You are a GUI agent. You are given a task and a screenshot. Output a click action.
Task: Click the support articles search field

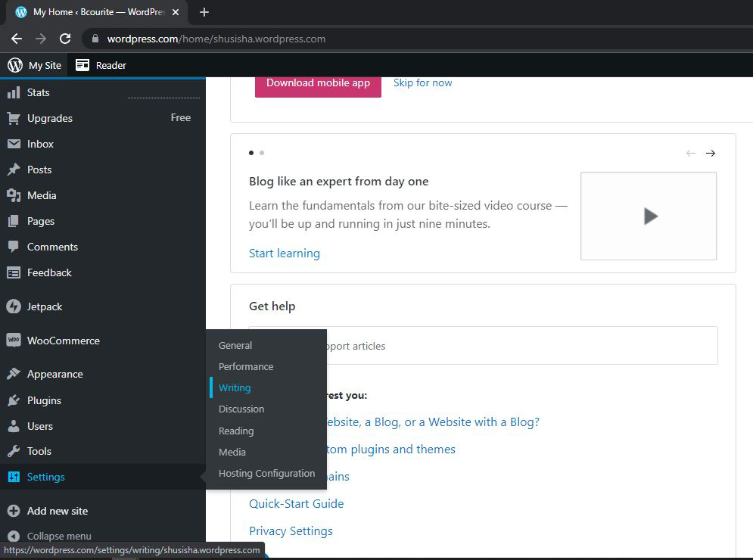tap(483, 345)
